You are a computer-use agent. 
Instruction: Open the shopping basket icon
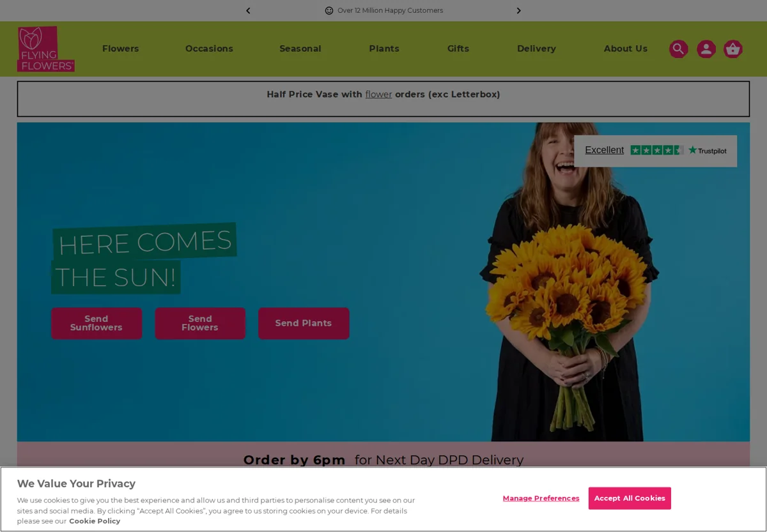click(733, 49)
